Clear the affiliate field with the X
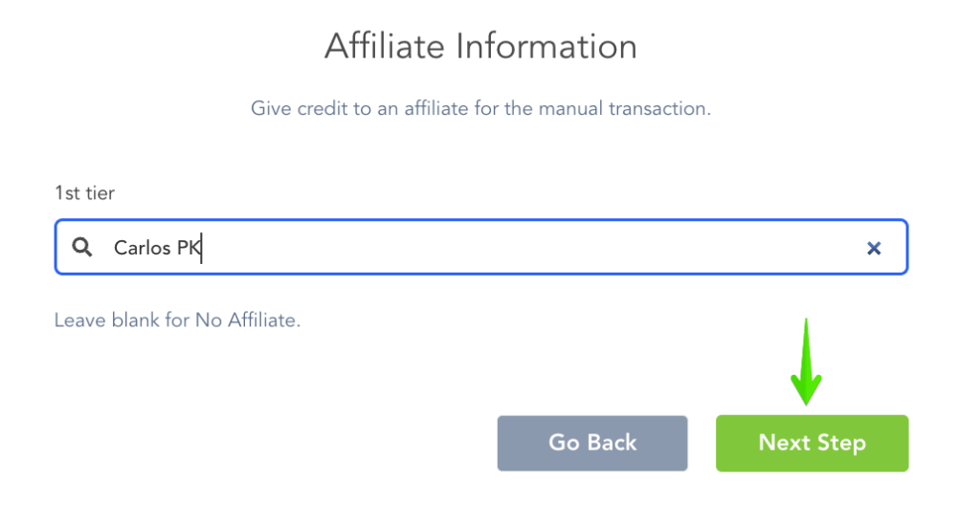Viewport: 980px width, 507px height. pos(873,248)
